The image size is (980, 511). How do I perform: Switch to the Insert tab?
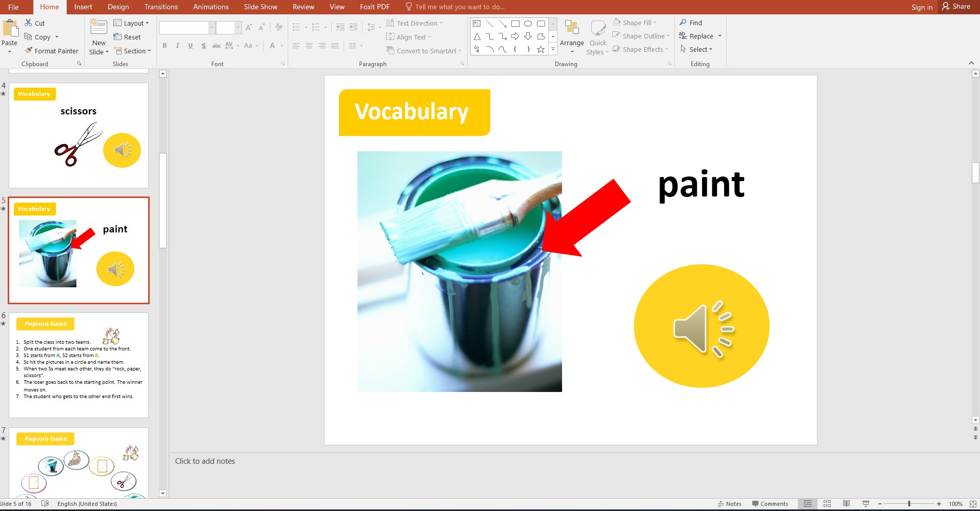click(x=83, y=7)
